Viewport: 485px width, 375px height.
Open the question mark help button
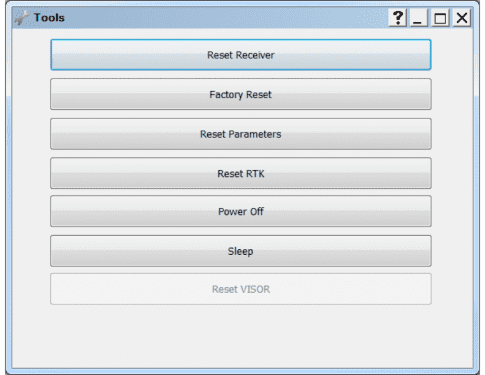pyautogui.click(x=398, y=18)
